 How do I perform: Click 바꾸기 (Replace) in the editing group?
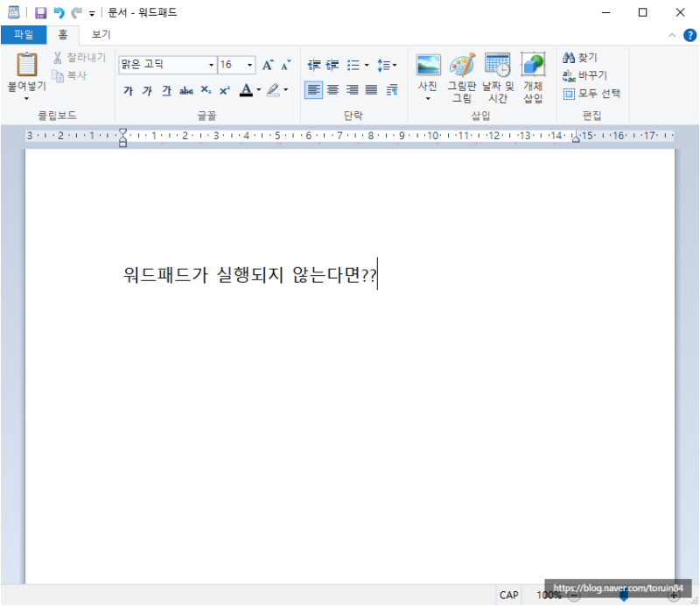(x=589, y=75)
